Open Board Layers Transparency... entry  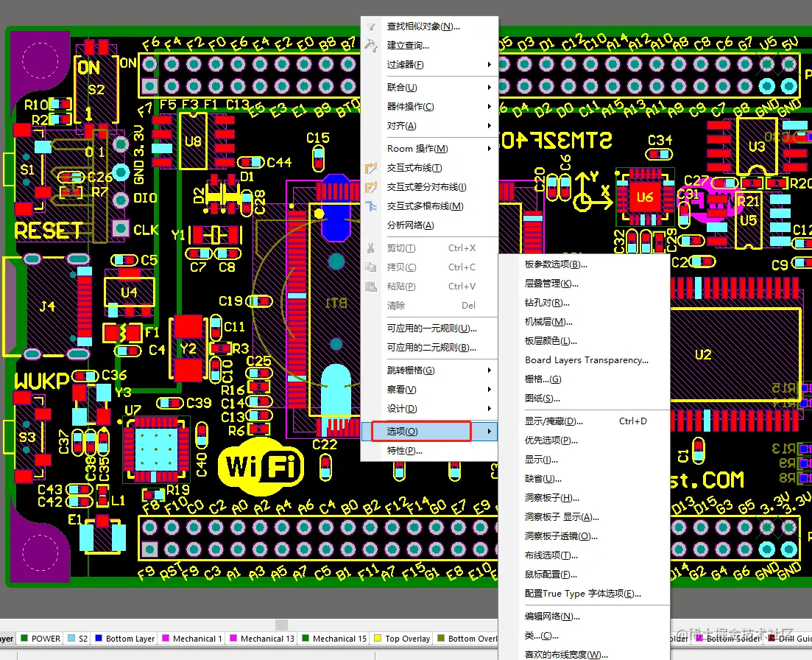[x=584, y=360]
